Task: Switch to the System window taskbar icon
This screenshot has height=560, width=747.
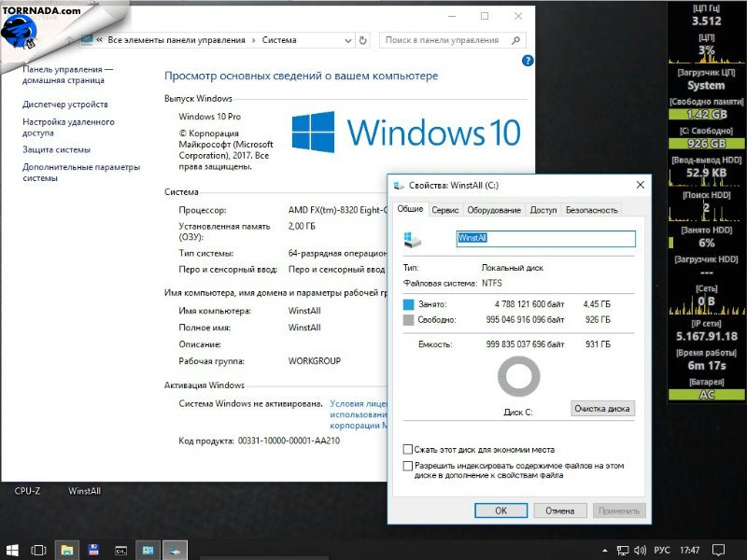Action: (x=148, y=551)
